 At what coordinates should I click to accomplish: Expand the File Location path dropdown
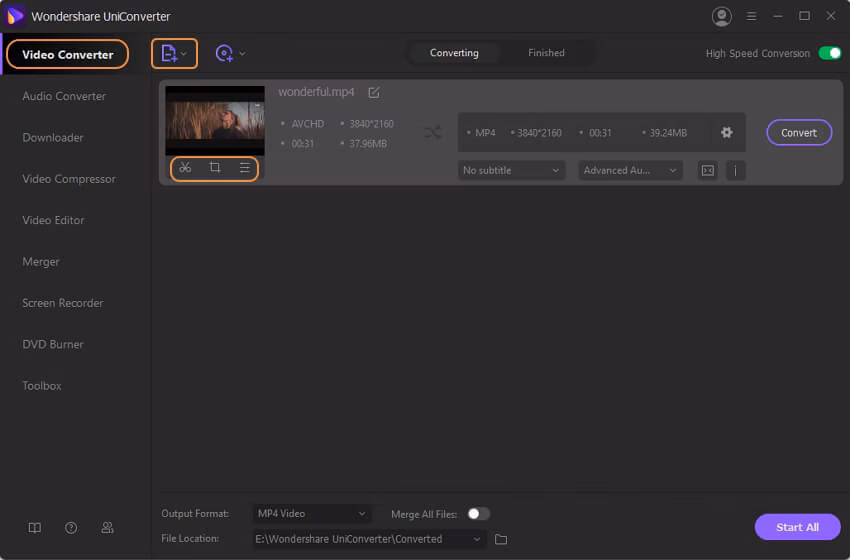click(x=476, y=539)
